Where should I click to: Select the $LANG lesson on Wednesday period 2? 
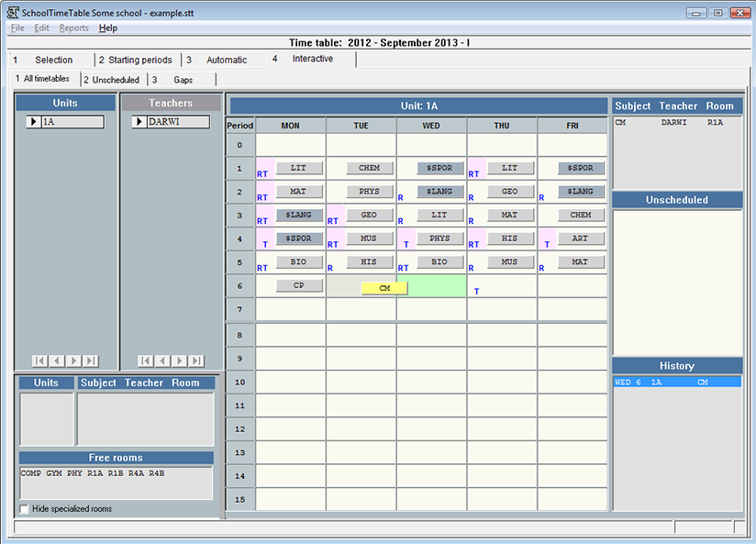[440, 192]
